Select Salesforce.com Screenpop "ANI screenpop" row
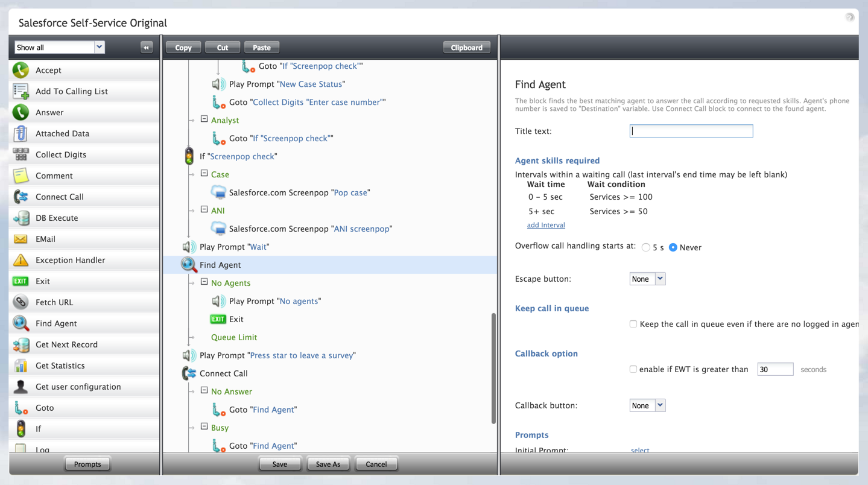 coord(330,229)
